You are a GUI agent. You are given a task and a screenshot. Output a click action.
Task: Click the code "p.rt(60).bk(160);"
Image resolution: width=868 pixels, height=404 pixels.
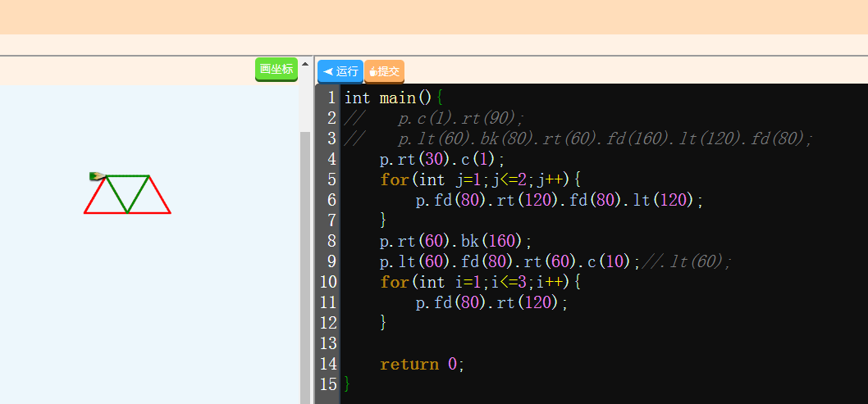click(x=455, y=241)
